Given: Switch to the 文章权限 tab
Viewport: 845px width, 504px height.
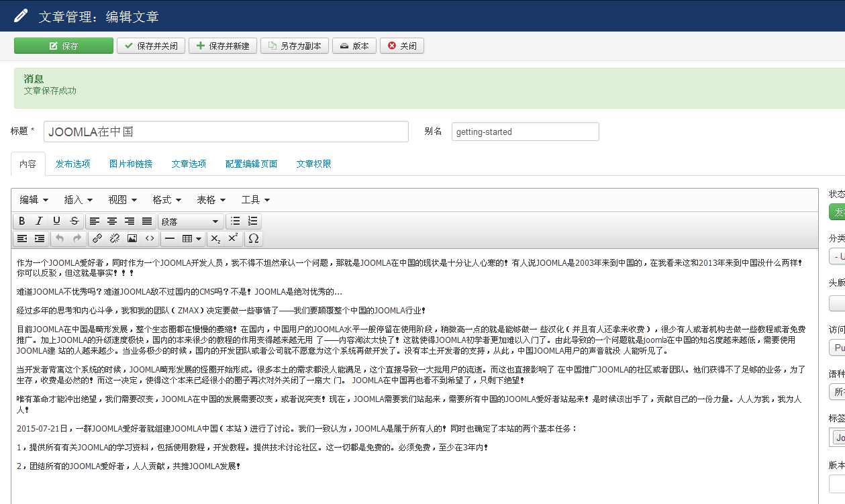Looking at the screenshot, I should 314,164.
